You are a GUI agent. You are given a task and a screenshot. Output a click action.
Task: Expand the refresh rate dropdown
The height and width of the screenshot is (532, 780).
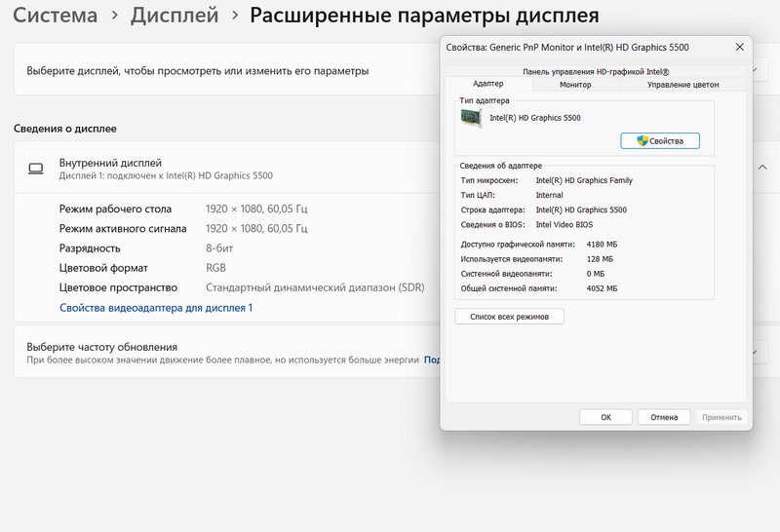click(758, 353)
